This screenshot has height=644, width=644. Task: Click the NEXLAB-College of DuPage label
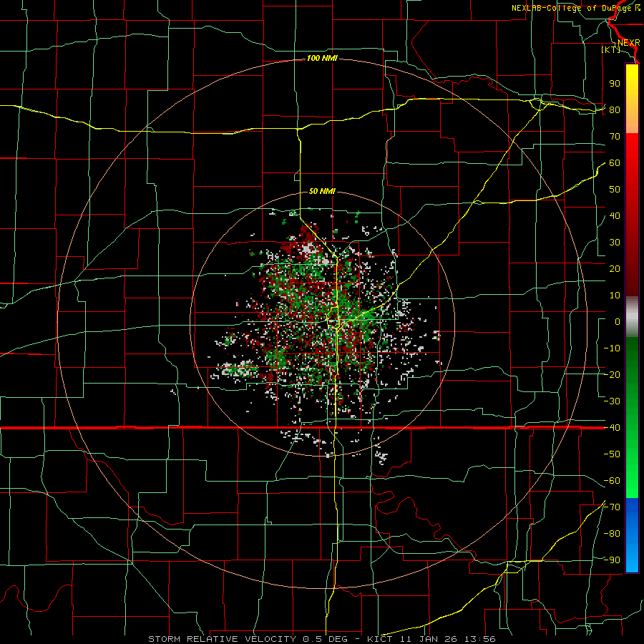click(572, 8)
